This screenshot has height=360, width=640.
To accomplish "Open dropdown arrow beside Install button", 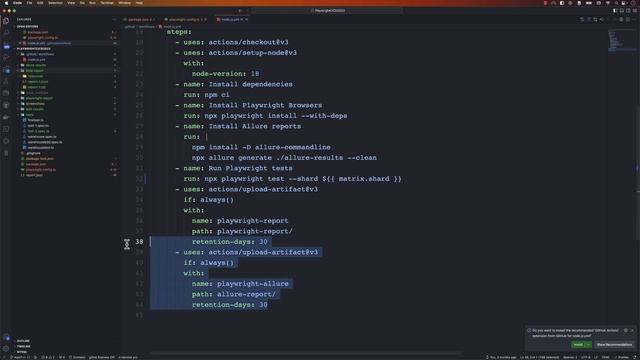I will tap(588, 344).
